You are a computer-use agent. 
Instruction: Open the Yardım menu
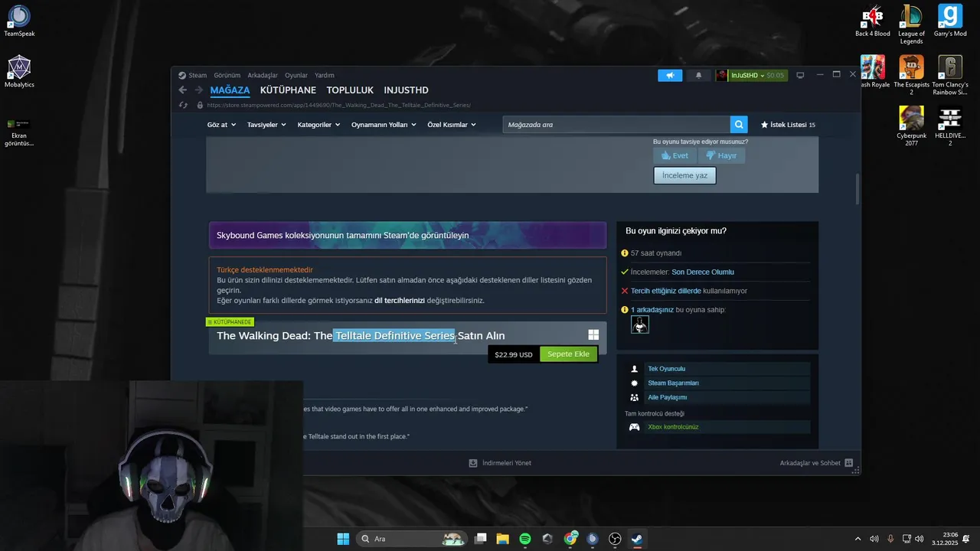pyautogui.click(x=325, y=75)
